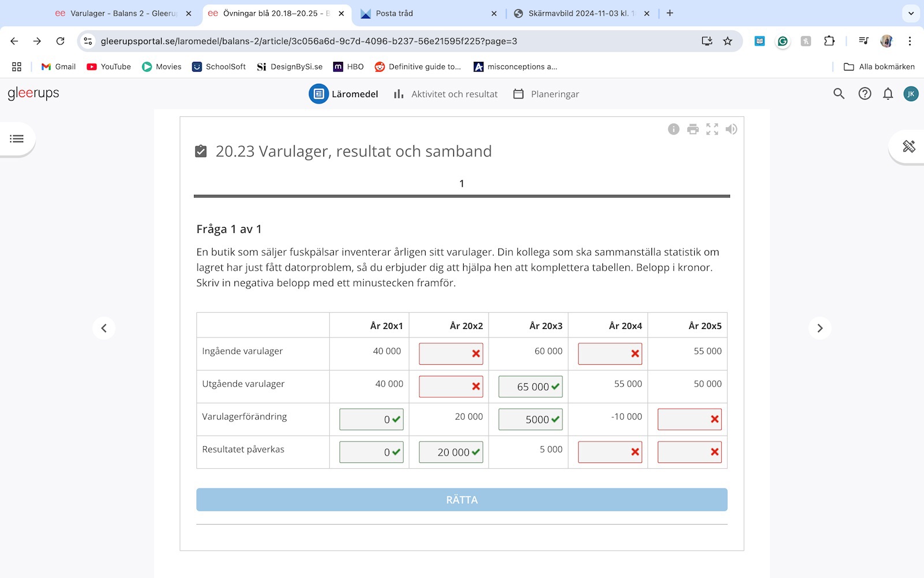The height and width of the screenshot is (578, 924).
Task: Open the table of contents list panel
Action: click(x=17, y=139)
